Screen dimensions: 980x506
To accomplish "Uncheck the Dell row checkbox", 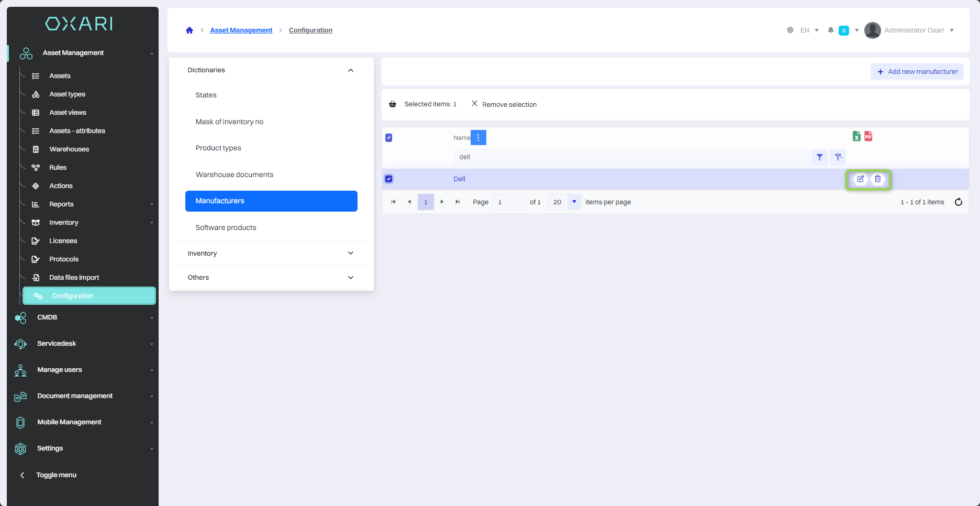I will [x=389, y=179].
